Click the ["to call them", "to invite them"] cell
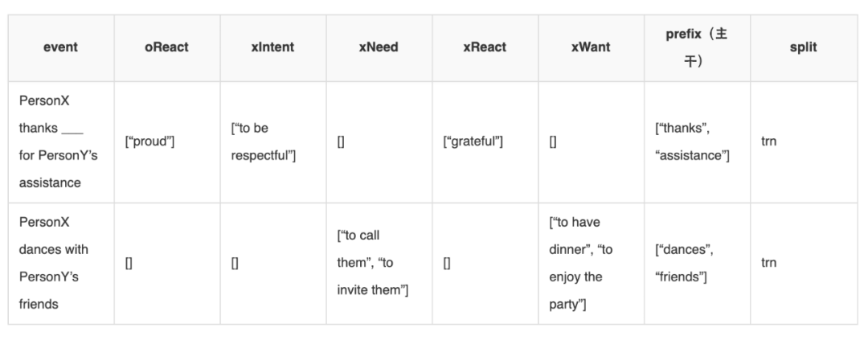The height and width of the screenshot is (340, 868). coord(373,261)
